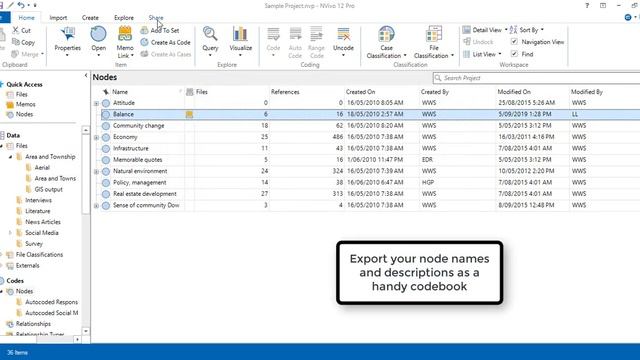The width and height of the screenshot is (640, 360).
Task: Click the Search Project field
Action: click(x=537, y=78)
